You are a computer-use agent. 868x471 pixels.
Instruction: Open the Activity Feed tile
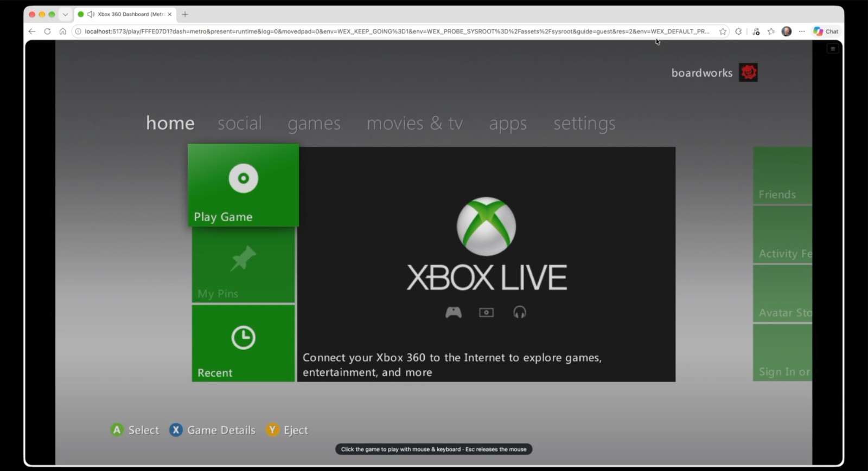coord(782,235)
